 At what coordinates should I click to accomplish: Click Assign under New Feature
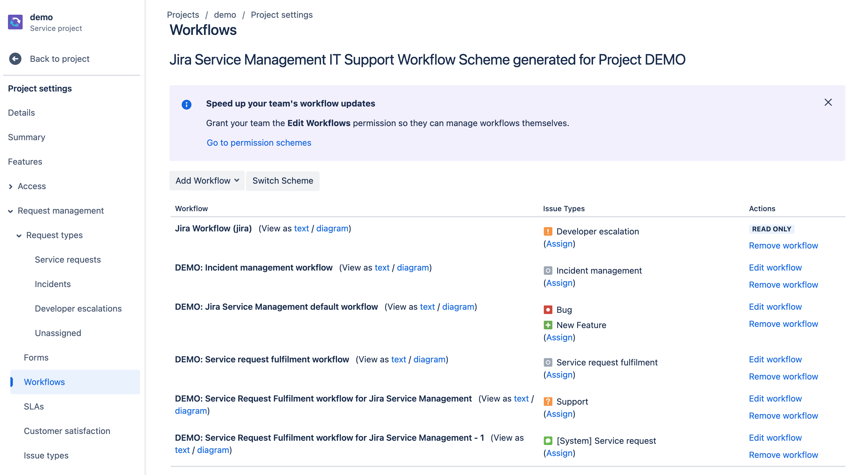[x=559, y=338]
